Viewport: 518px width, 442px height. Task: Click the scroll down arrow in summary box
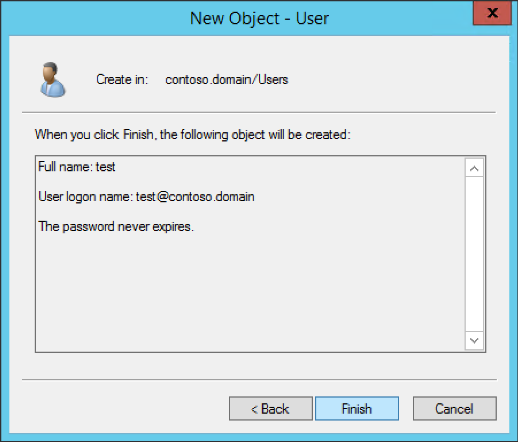click(474, 340)
